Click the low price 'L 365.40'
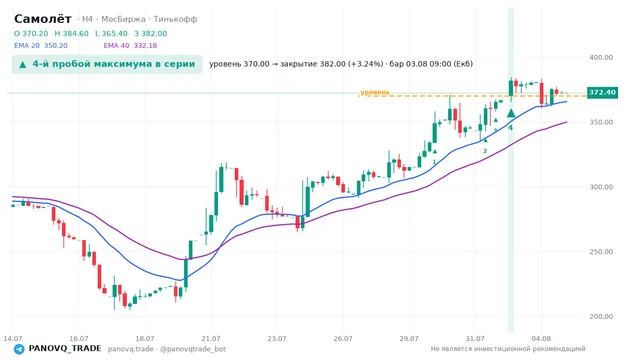Image resolution: width=640 pixels, height=360 pixels. click(x=111, y=34)
